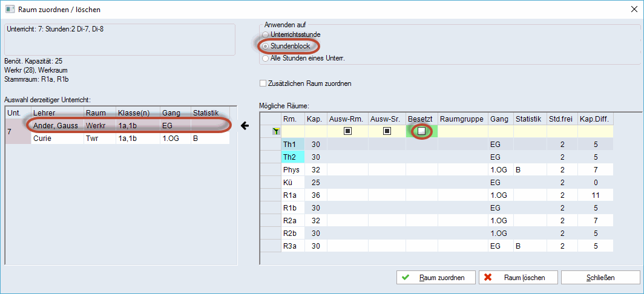644x294 pixels.
Task: Click the Raum löschen button
Action: pos(518,278)
